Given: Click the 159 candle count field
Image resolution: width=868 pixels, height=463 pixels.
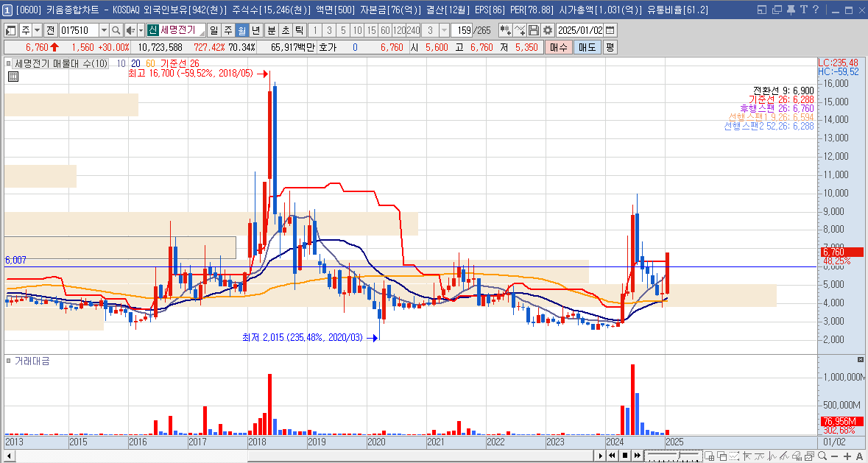Looking at the screenshot, I should point(461,30).
